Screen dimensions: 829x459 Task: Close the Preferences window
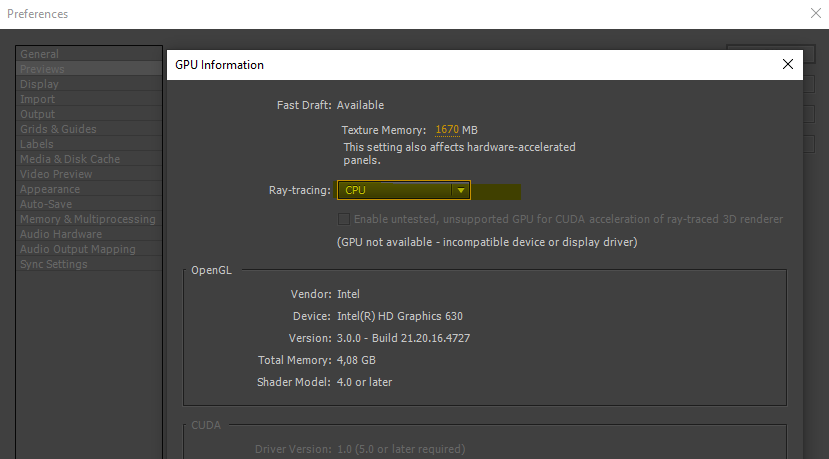(x=816, y=13)
